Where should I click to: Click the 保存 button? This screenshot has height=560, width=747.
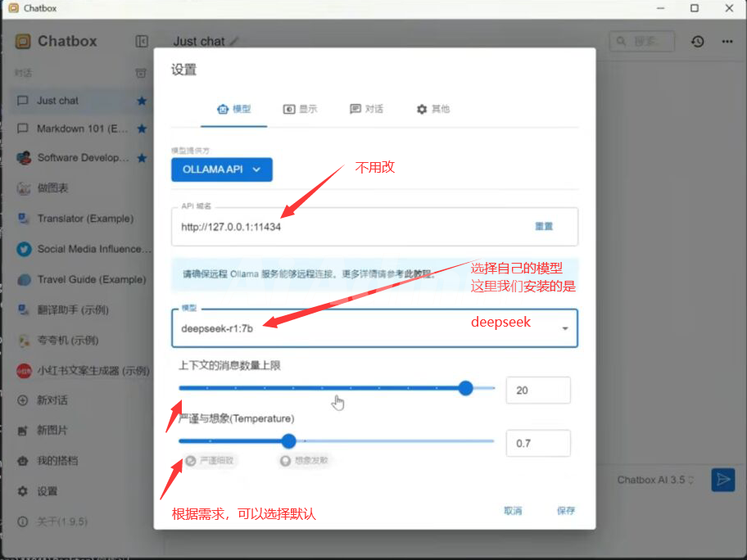[x=565, y=511]
